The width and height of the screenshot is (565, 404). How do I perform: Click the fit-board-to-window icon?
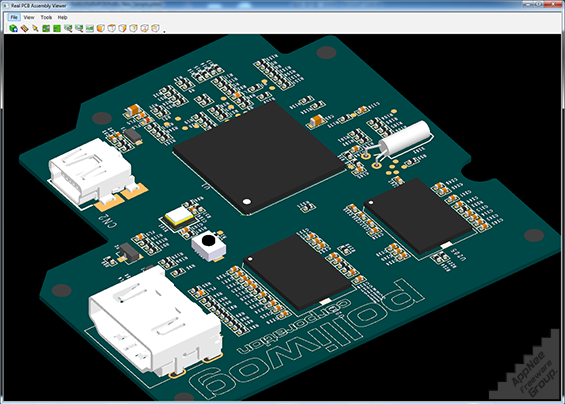pos(90,28)
